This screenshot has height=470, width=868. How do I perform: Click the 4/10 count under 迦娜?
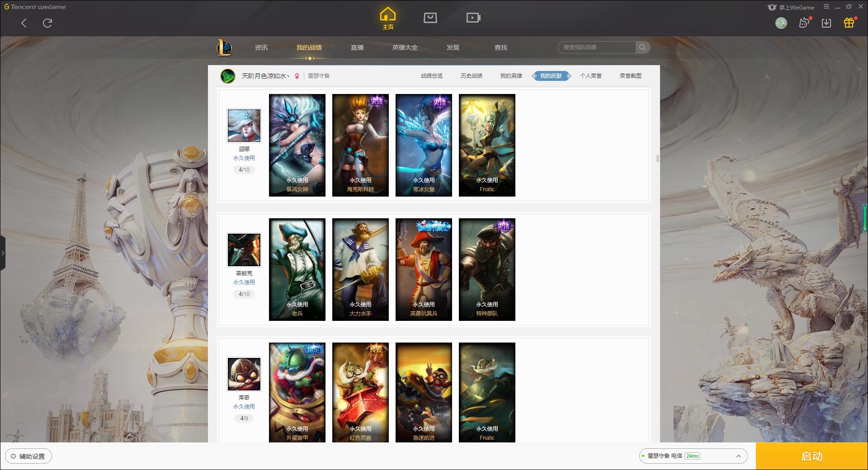(x=244, y=170)
